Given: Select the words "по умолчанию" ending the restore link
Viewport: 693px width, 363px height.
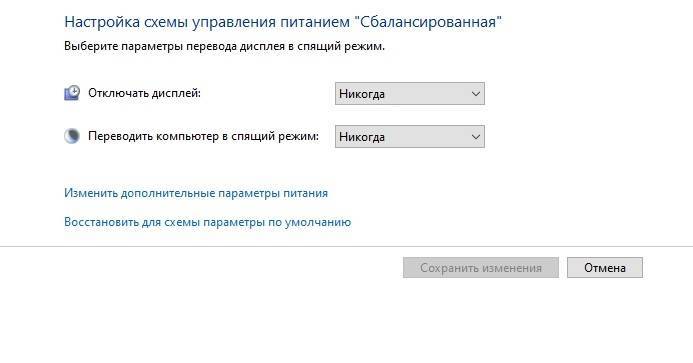Looking at the screenshot, I should click(x=309, y=222).
